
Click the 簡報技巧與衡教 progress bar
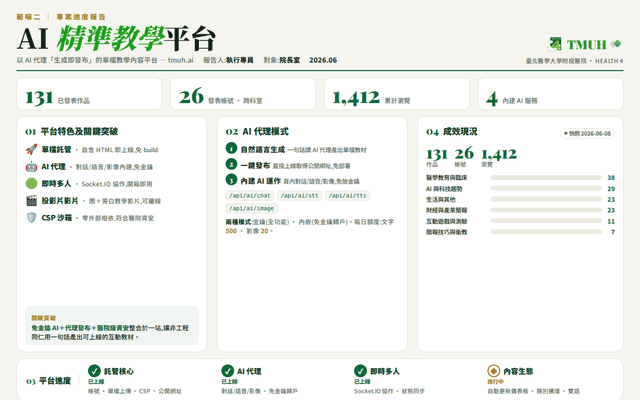546,232
